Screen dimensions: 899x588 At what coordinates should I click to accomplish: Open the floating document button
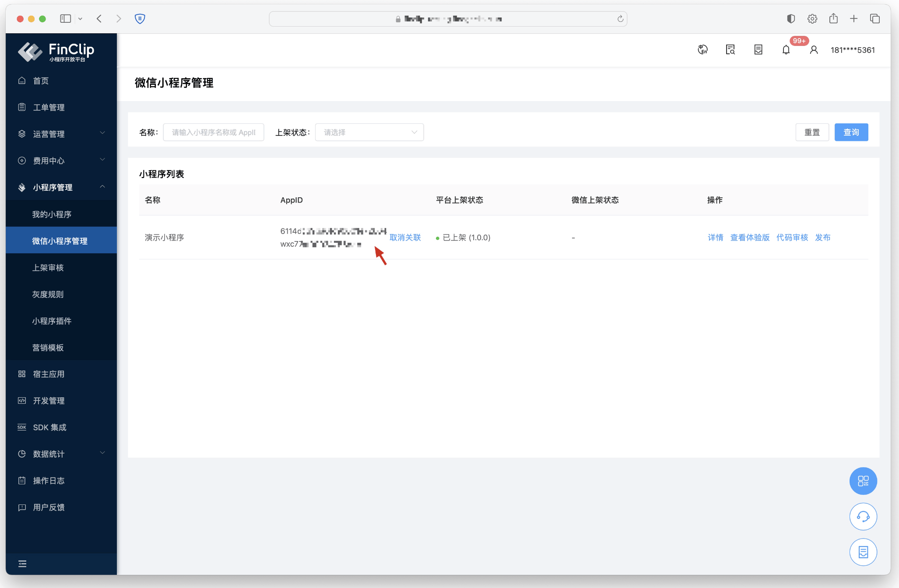pyautogui.click(x=863, y=552)
